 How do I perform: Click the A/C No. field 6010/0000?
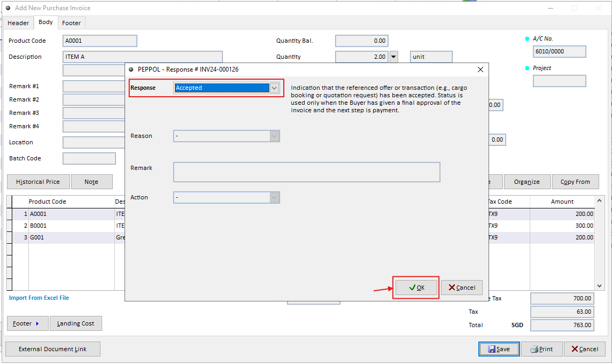tap(559, 51)
